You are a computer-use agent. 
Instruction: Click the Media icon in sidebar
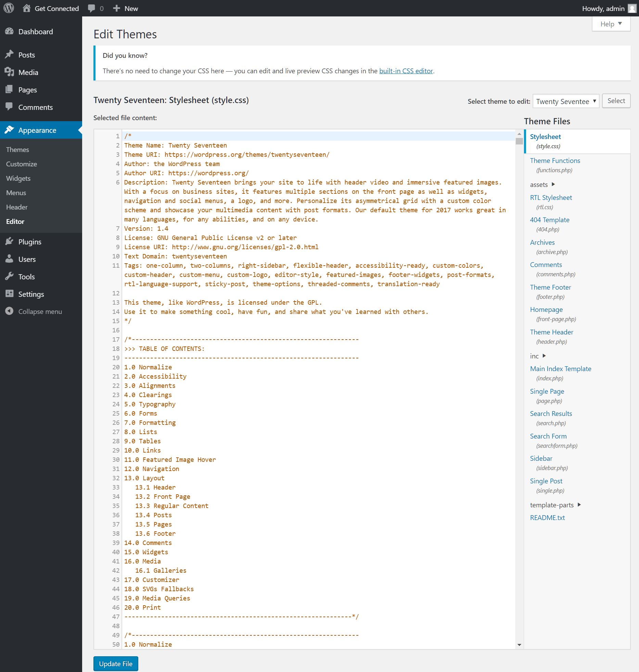[x=9, y=72]
